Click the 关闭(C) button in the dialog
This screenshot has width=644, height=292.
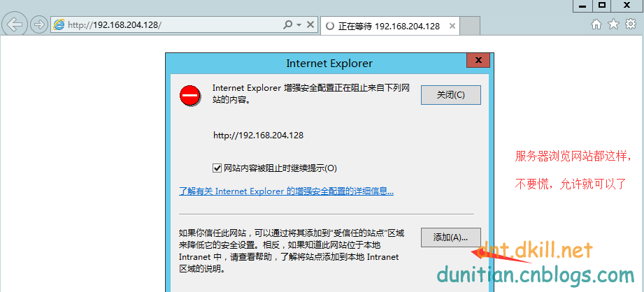pyautogui.click(x=450, y=95)
